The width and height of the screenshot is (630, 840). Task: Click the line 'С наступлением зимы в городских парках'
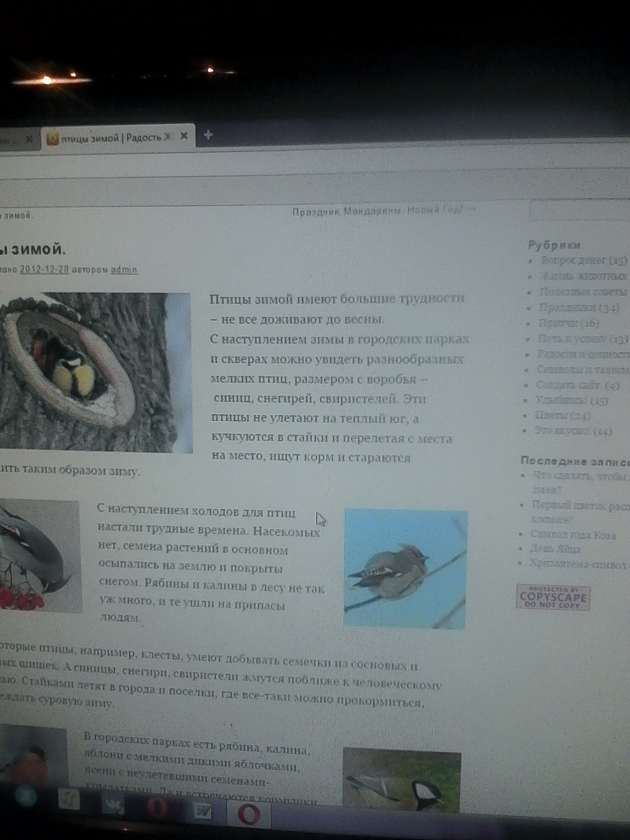click(x=339, y=339)
